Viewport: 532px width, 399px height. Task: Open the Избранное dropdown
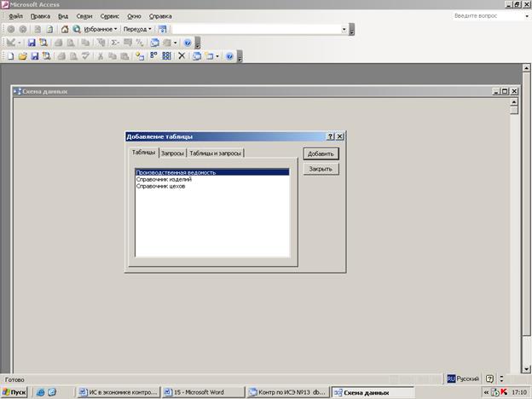[100, 29]
